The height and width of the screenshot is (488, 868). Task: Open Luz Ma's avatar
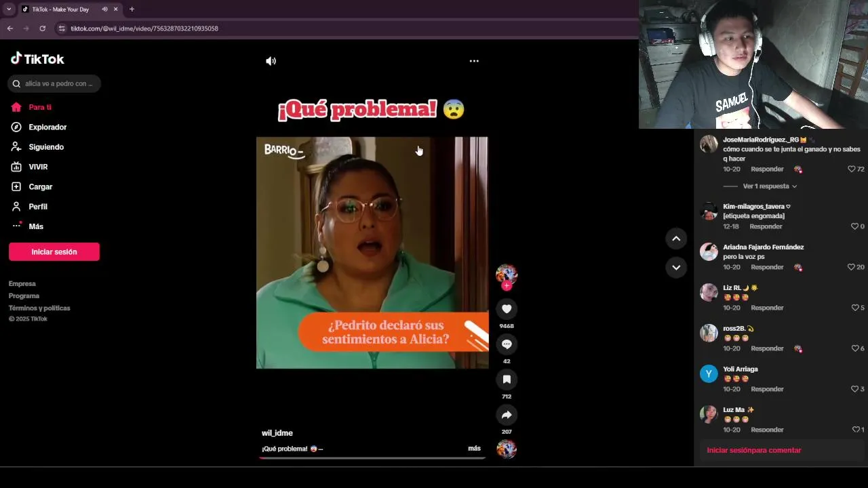click(x=709, y=414)
